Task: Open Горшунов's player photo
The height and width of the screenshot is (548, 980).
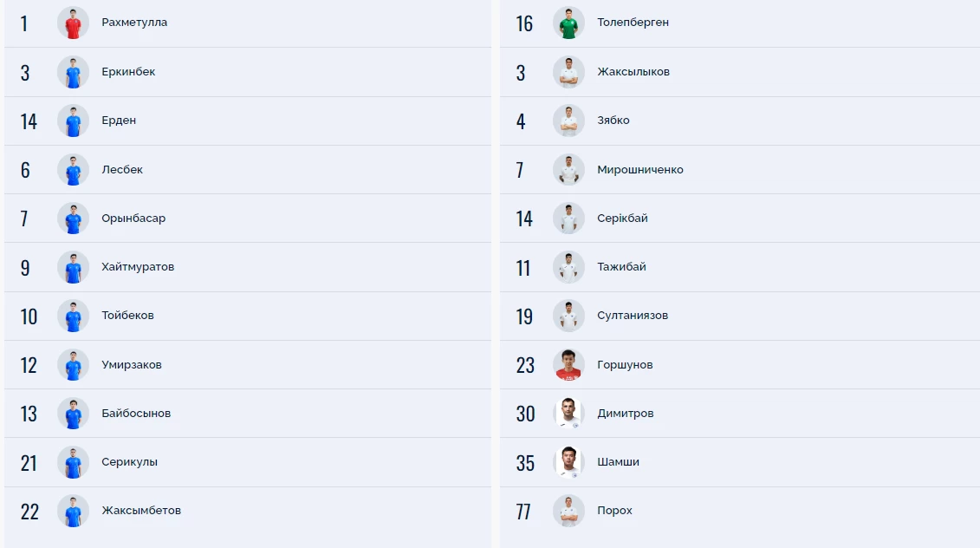Action: coord(568,365)
